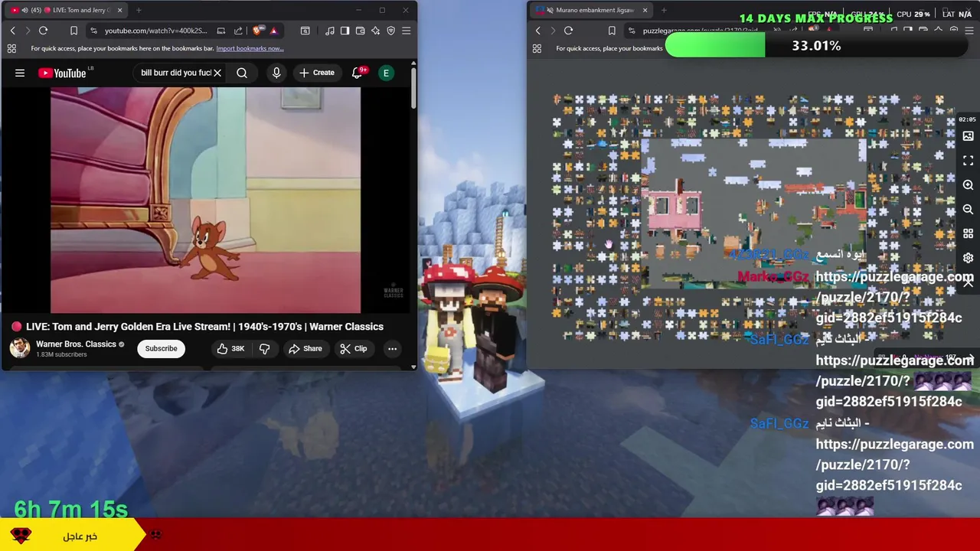Viewport: 980px width, 551px height.
Task: Close the Murano embankment Jigsaw tab
Action: [x=645, y=10]
